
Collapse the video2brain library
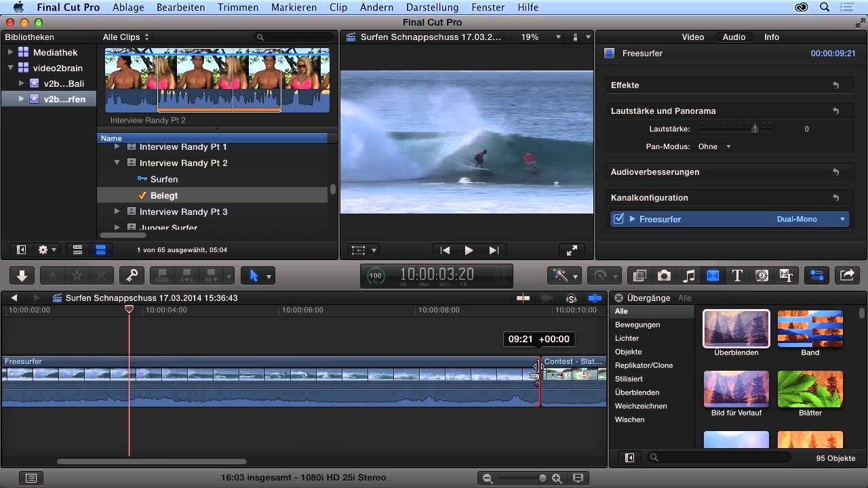click(10, 68)
